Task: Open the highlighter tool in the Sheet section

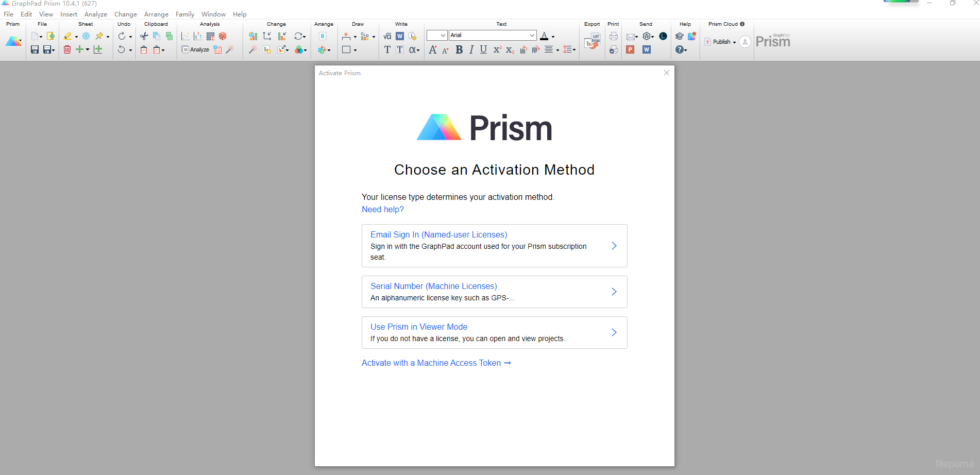Action: (x=69, y=36)
